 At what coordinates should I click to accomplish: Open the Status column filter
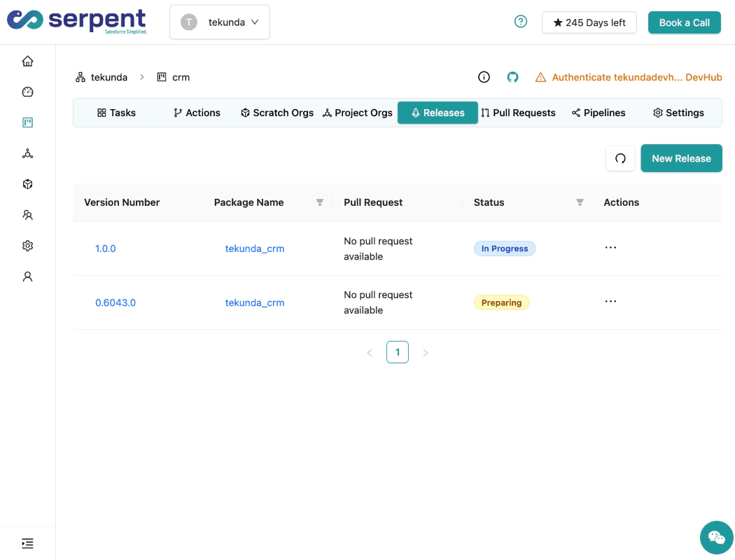[580, 202]
